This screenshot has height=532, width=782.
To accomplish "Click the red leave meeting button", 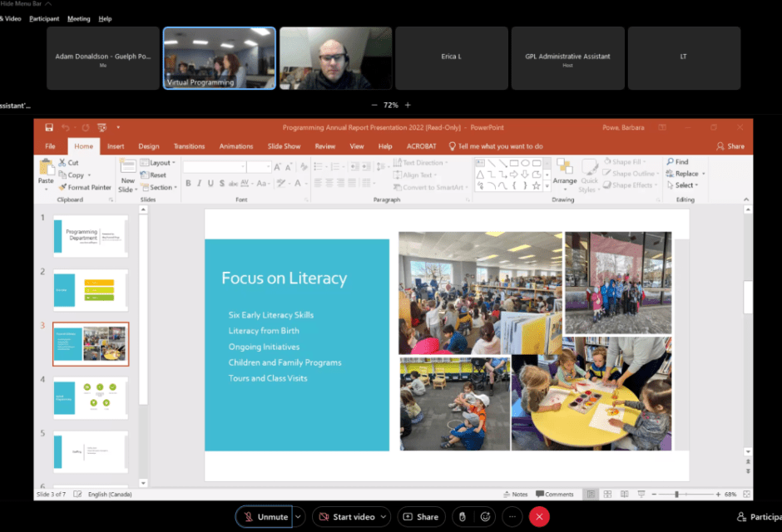I will point(539,517).
